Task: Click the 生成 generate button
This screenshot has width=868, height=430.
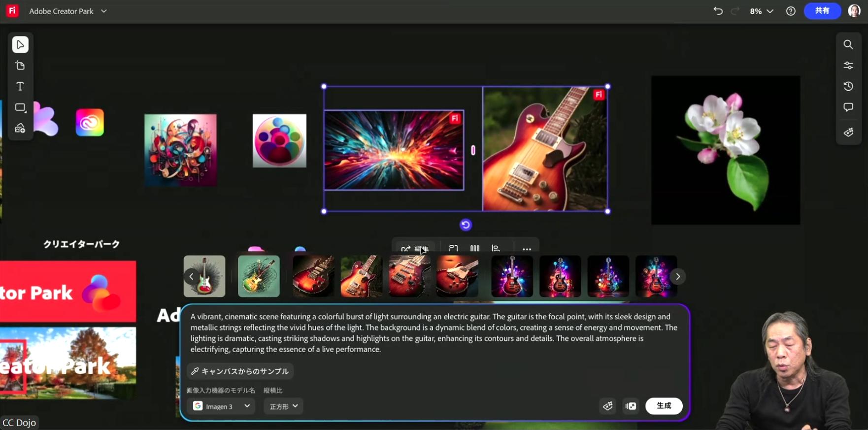Action: [664, 406]
